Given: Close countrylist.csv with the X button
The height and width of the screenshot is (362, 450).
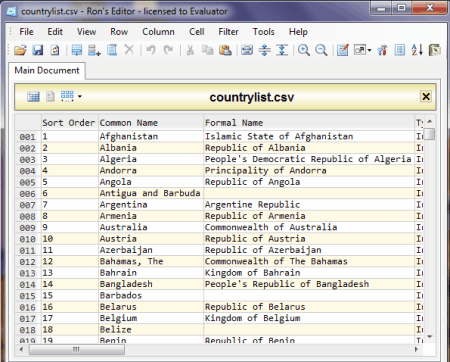Looking at the screenshot, I should click(426, 97).
